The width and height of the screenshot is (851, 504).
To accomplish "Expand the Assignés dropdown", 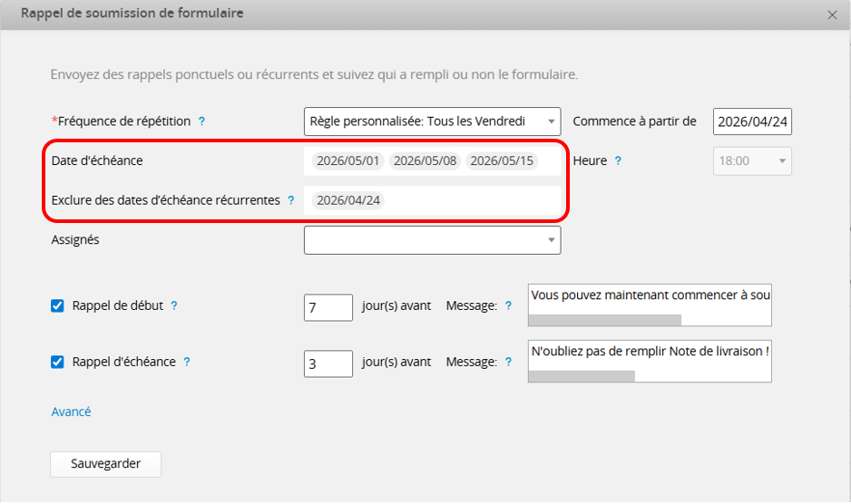I will point(432,240).
